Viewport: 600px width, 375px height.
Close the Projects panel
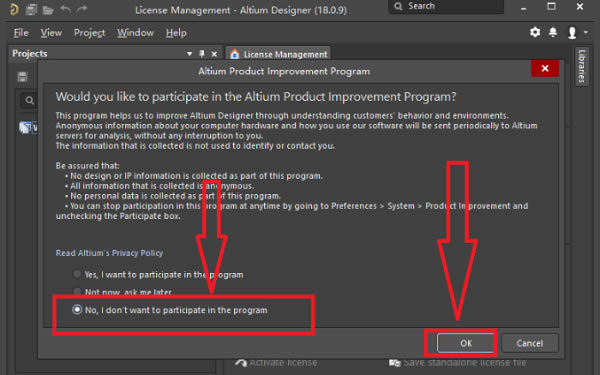[x=214, y=54]
